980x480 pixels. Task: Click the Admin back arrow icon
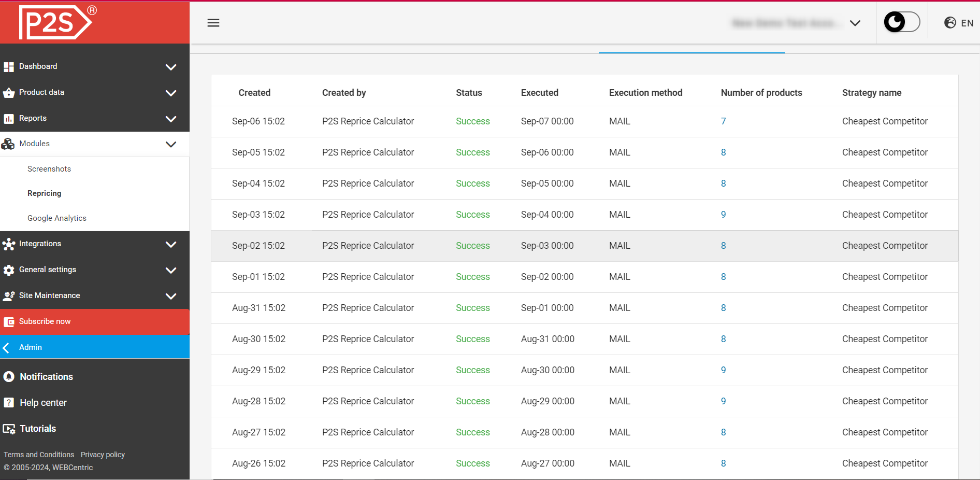pos(6,347)
